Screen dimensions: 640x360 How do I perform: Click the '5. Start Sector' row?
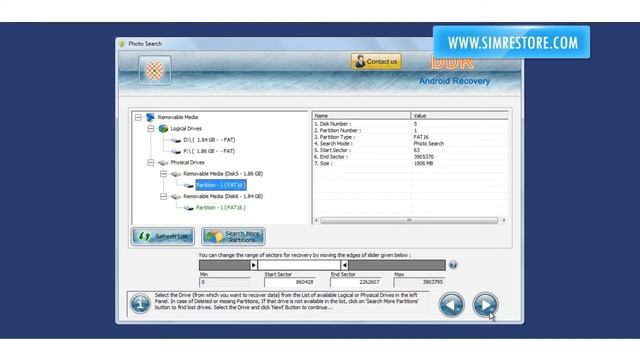click(x=410, y=150)
